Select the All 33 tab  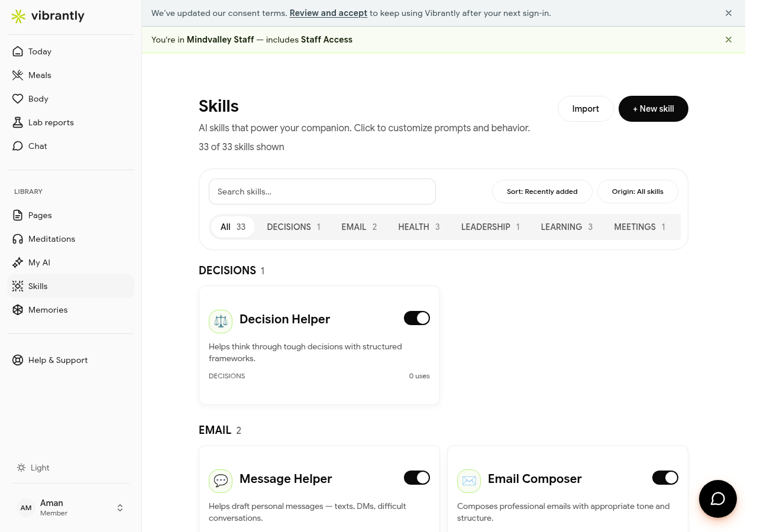[233, 227]
